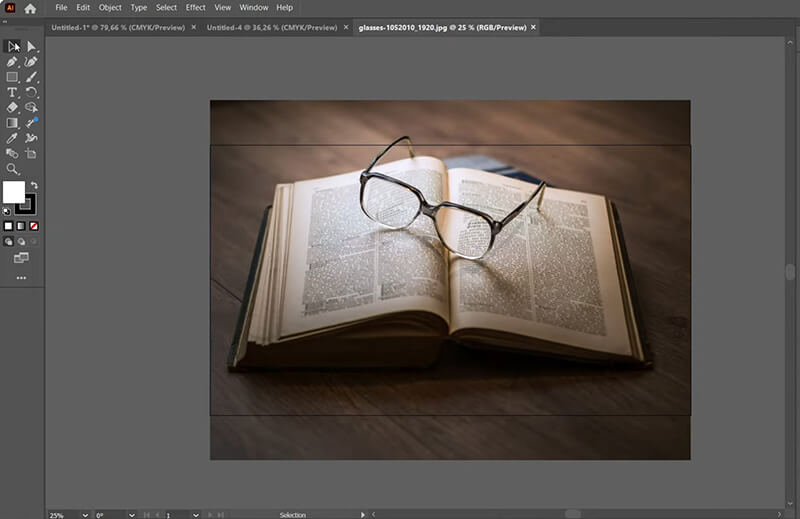The image size is (800, 519).
Task: Swap fill and stroke colors
Action: (34, 185)
